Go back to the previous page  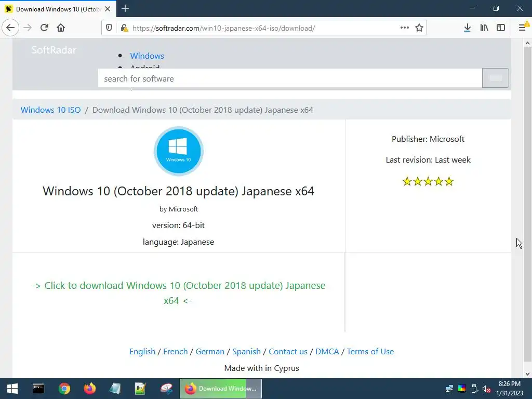(10, 28)
